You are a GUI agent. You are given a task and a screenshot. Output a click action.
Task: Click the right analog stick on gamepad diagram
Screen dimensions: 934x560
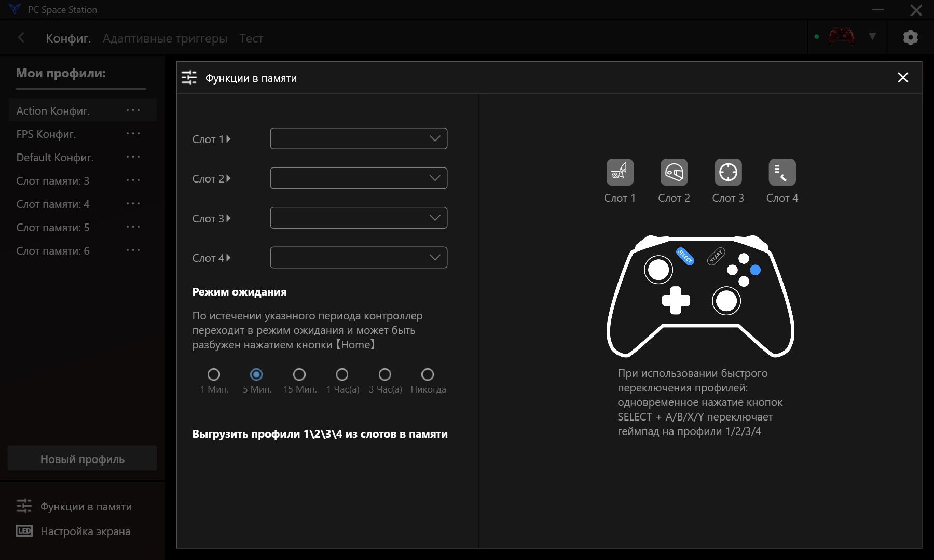coord(726,301)
